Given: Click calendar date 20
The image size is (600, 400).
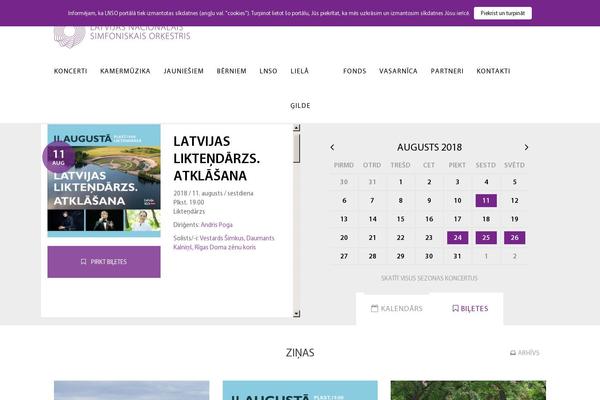Looking at the screenshot, I should click(x=344, y=238).
